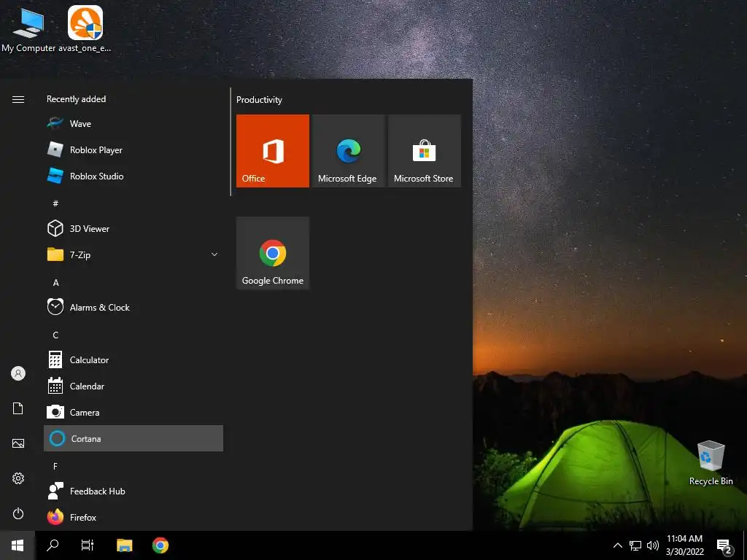
Task: Open taskbar Search magnifier
Action: click(x=53, y=545)
